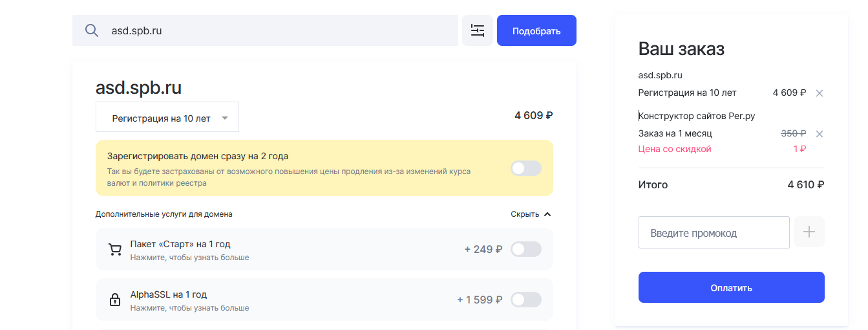
Task: Click the Оплатить button
Action: click(731, 287)
